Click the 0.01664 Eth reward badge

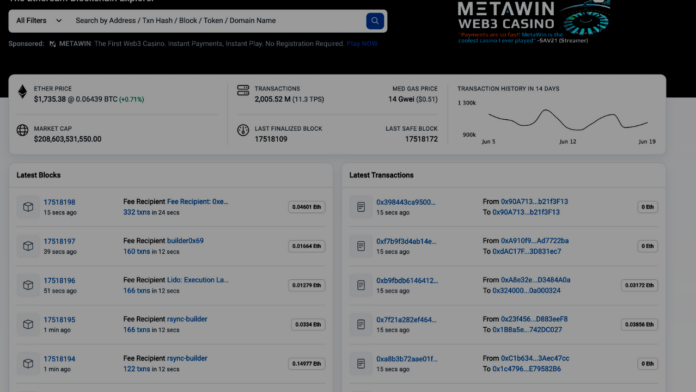coord(306,246)
